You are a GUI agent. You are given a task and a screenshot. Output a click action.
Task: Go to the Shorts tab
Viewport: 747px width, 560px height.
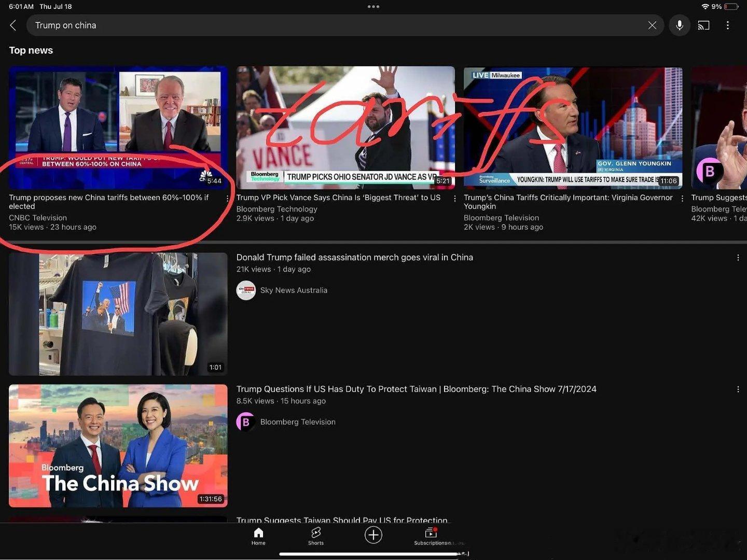(x=316, y=537)
